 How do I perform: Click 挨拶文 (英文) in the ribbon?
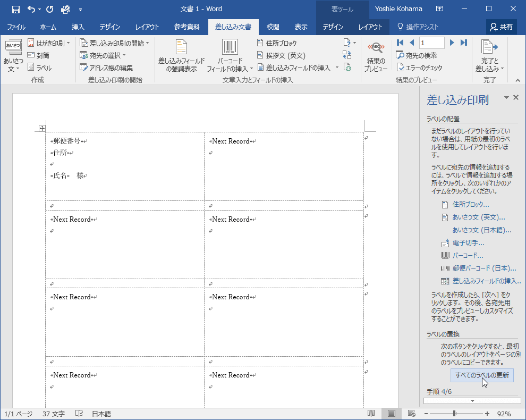click(x=281, y=55)
